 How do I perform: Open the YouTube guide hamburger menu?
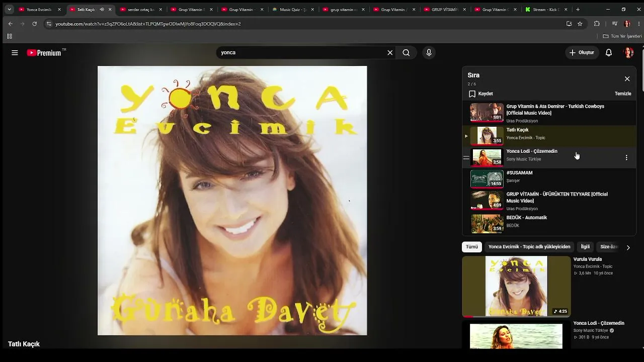(15, 52)
